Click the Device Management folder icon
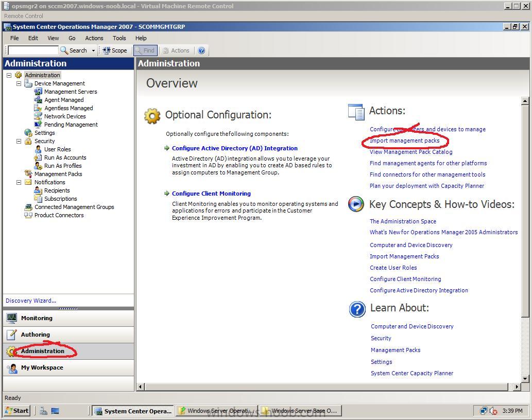Image resolution: width=532 pixels, height=420 pixels. (28, 83)
